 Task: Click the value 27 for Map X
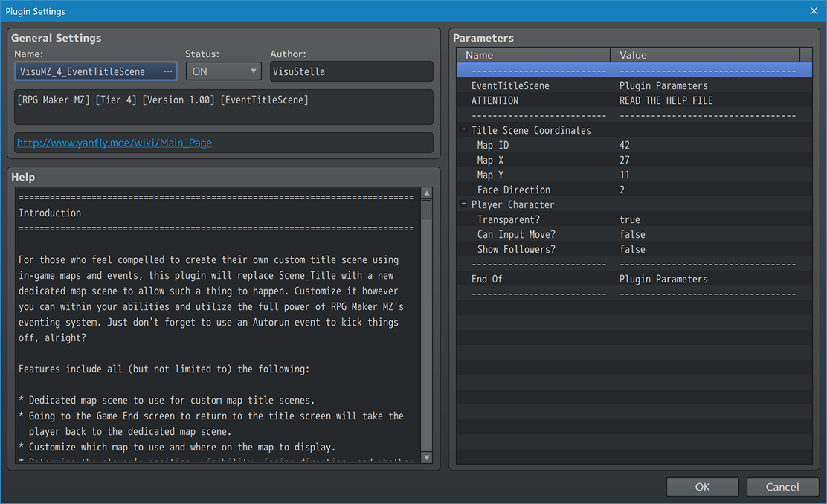point(625,160)
